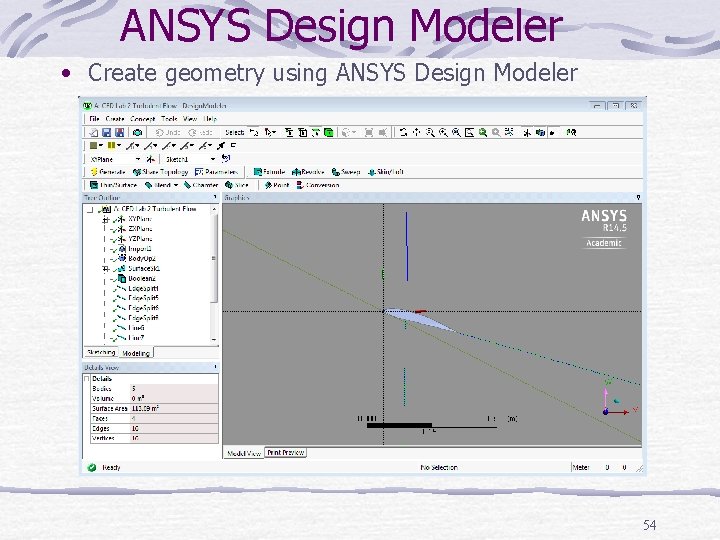
Task: Open the XYPlane plane dropdown
Action: pos(138,159)
